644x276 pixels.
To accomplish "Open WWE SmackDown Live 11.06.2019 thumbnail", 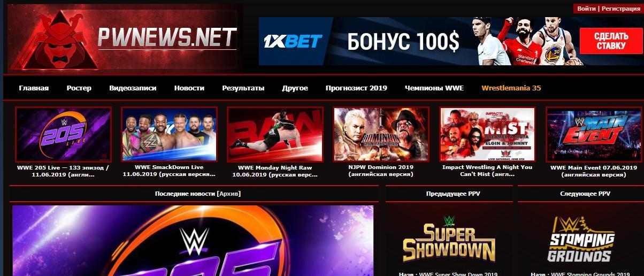I will 169,134.
